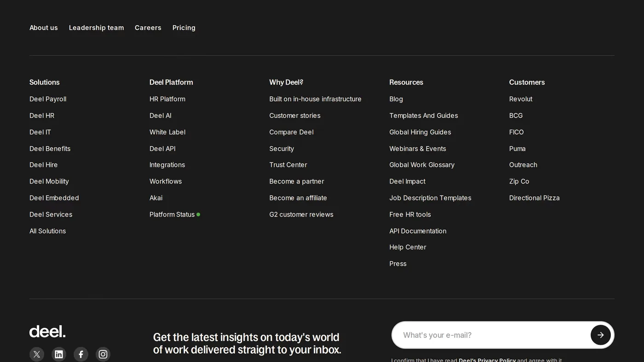View Global Hiring Guides
Screen dimensions: 644x362
tap(420, 132)
